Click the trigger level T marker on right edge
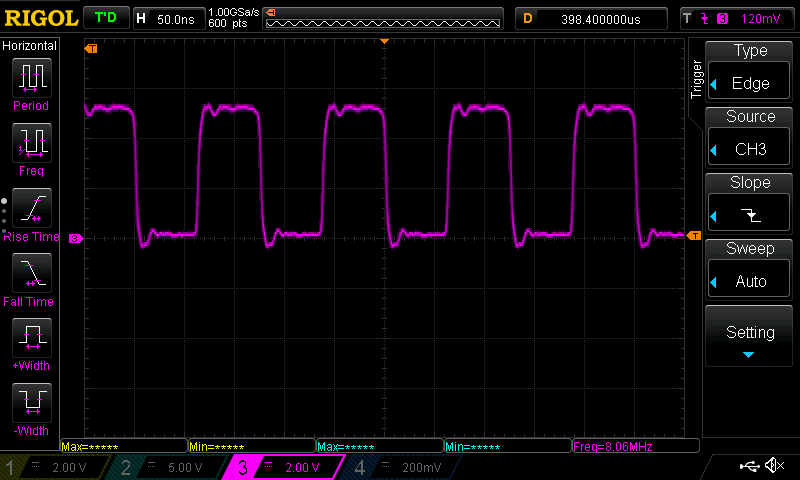This screenshot has height=480, width=800. [693, 236]
